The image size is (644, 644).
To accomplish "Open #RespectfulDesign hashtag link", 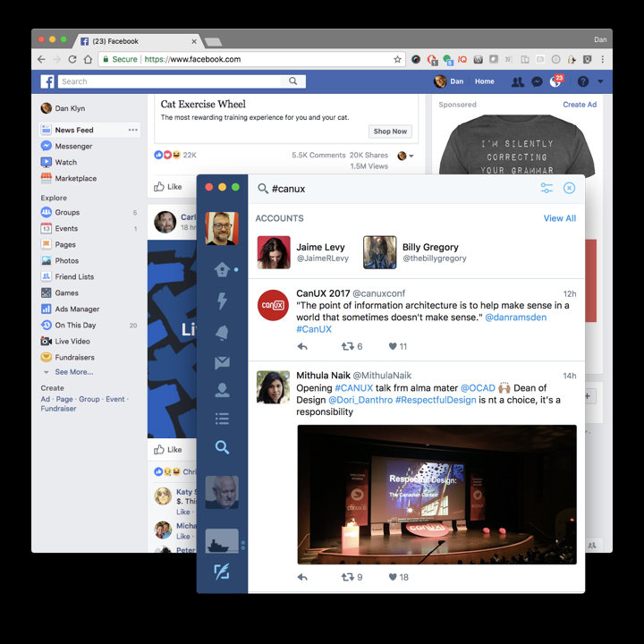I will [x=436, y=400].
